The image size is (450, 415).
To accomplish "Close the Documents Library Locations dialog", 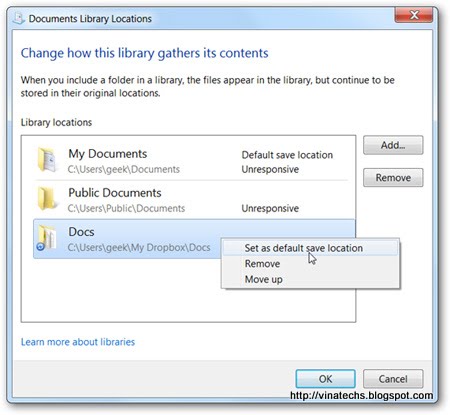I will coord(414,15).
